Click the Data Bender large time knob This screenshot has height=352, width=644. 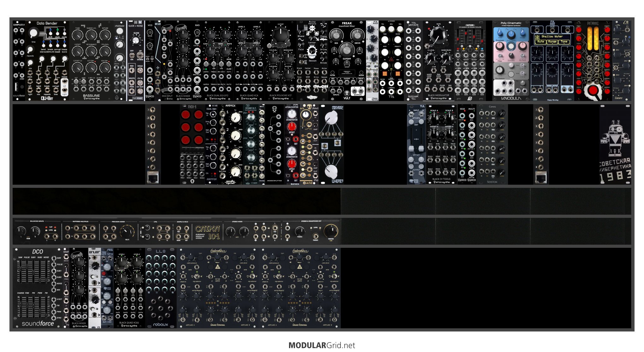pos(33,33)
